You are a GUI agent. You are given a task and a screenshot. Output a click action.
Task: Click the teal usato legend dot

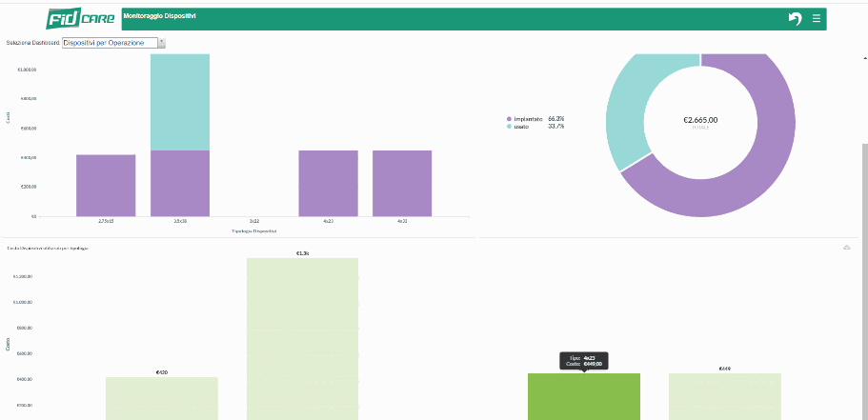(510, 126)
